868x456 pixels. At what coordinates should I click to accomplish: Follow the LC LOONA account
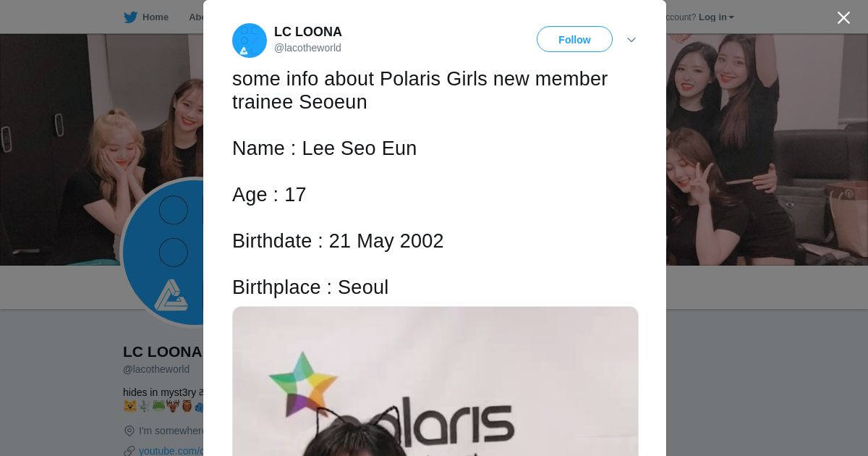click(574, 39)
